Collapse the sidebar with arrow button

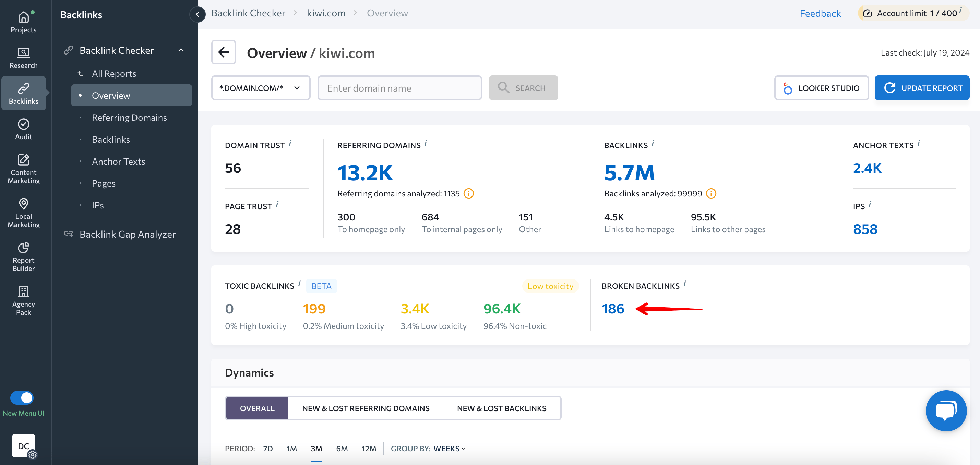click(x=197, y=14)
